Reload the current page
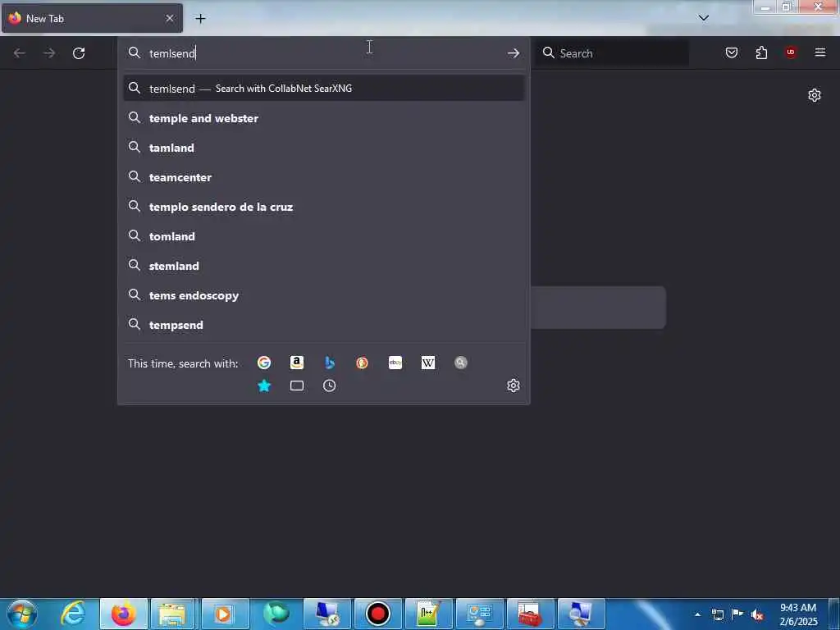 (79, 53)
